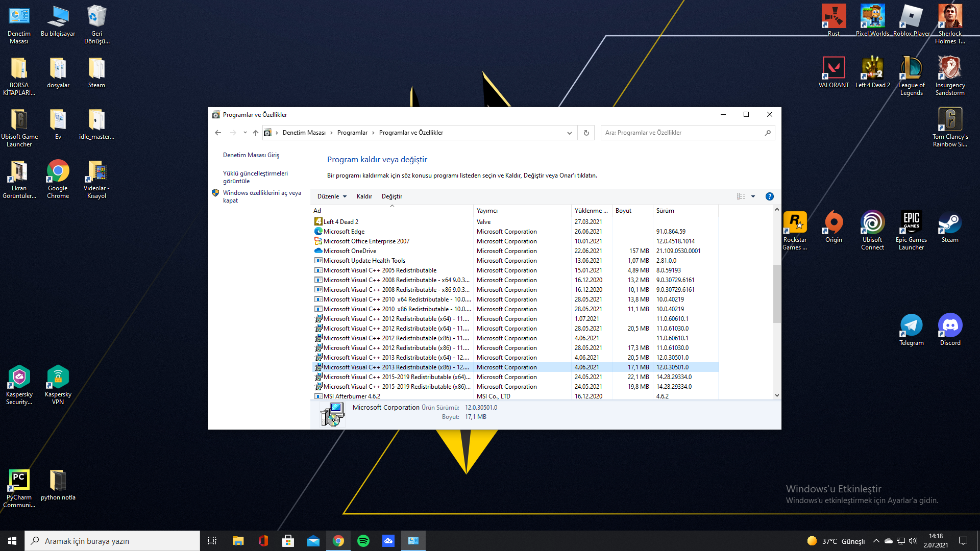Open the Epic Games Launcher shortcut
Image resolution: width=980 pixels, height=551 pixels.
(x=911, y=230)
